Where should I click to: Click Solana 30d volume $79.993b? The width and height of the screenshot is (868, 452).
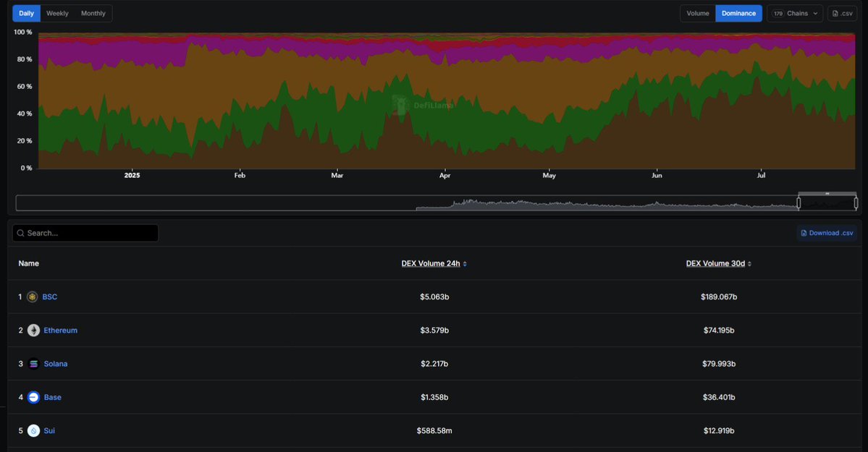pyautogui.click(x=719, y=364)
